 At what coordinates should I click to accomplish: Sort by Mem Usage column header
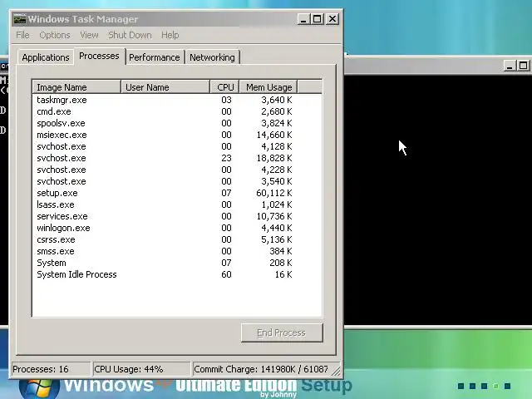[268, 87]
